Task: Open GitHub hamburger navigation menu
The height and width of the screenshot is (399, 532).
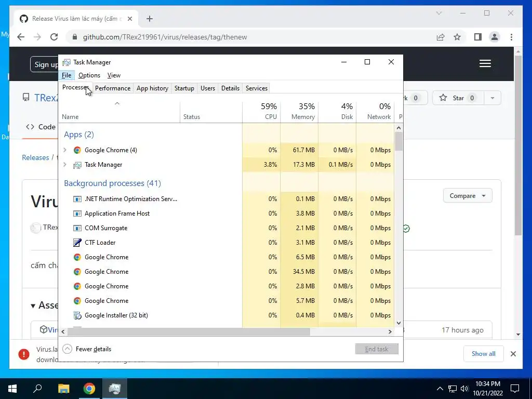Action: (x=485, y=63)
